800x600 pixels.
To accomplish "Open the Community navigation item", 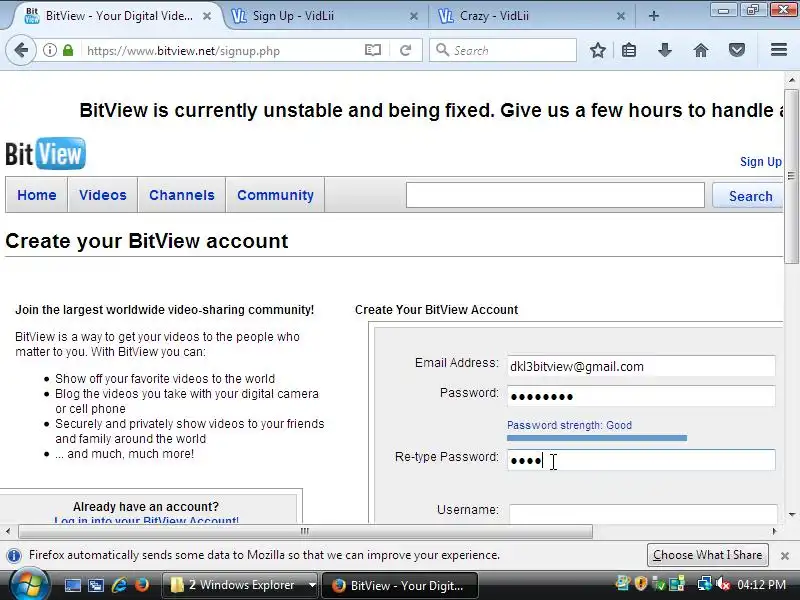I will [x=276, y=195].
